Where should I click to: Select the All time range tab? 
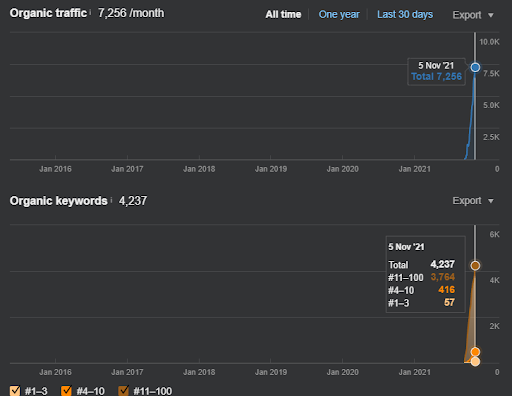283,14
